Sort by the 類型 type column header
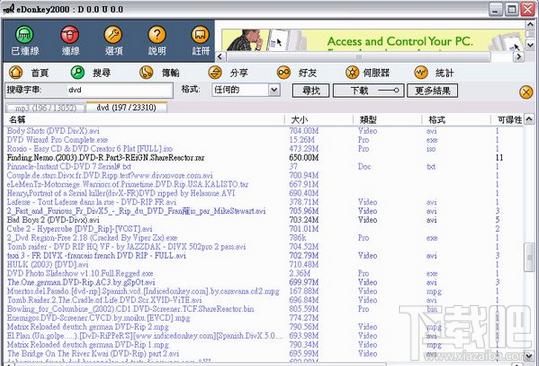The height and width of the screenshot is (366, 539). click(x=387, y=120)
